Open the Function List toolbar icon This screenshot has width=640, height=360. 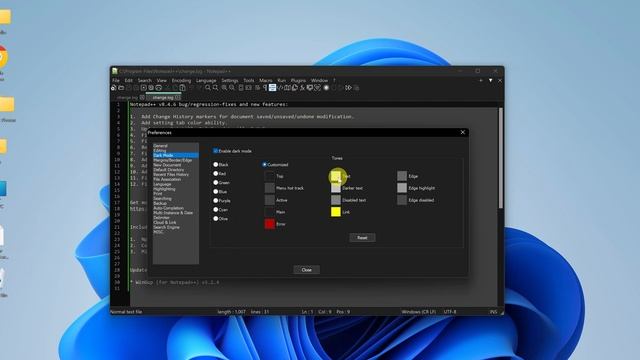[302, 88]
